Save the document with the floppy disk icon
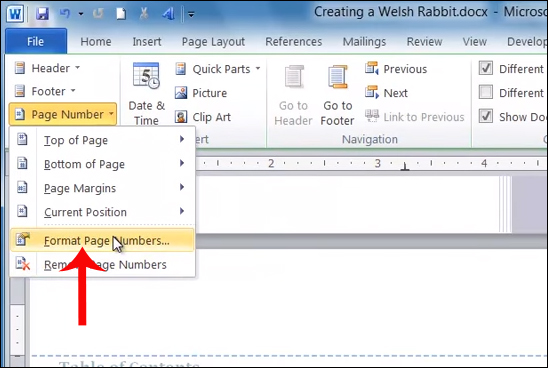548x368 pixels. 42,14
